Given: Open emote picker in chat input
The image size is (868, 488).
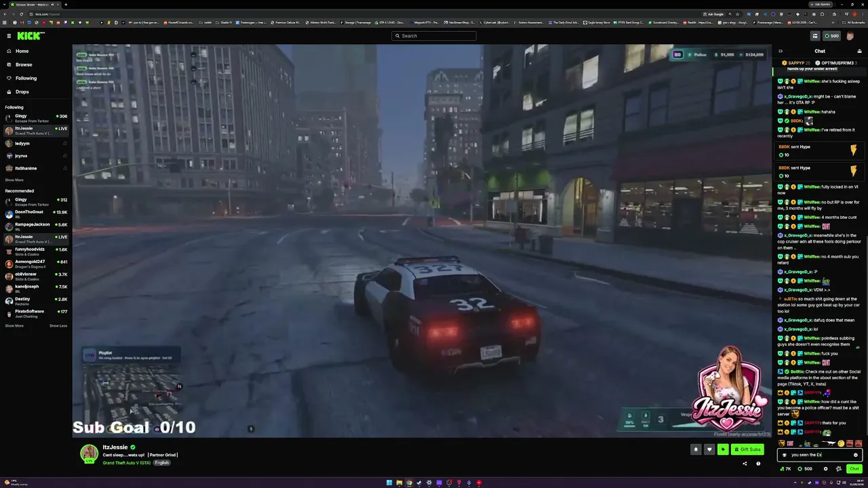Looking at the screenshot, I should tap(856, 455).
